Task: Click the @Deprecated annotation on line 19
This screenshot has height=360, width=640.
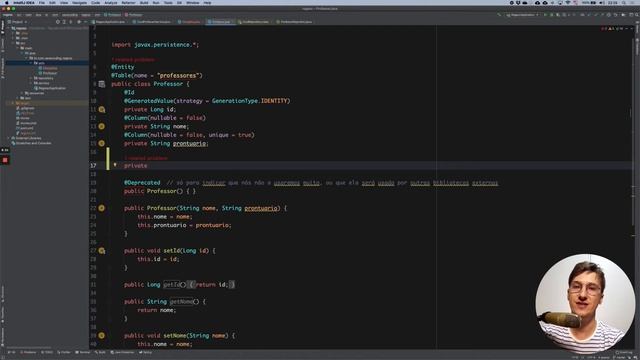Action: pos(142,182)
